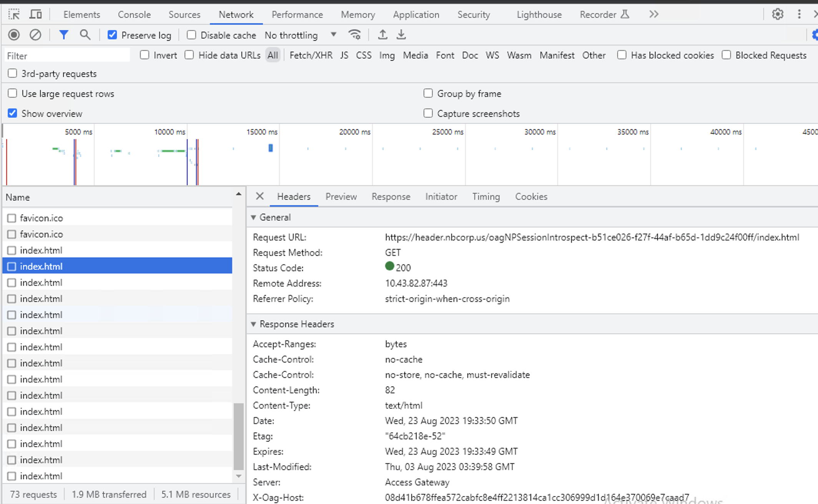Switch to the Console tab

click(134, 15)
